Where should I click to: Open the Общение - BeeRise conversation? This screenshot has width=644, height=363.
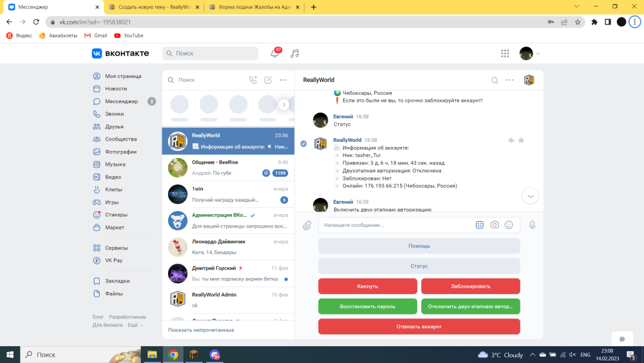(x=229, y=168)
